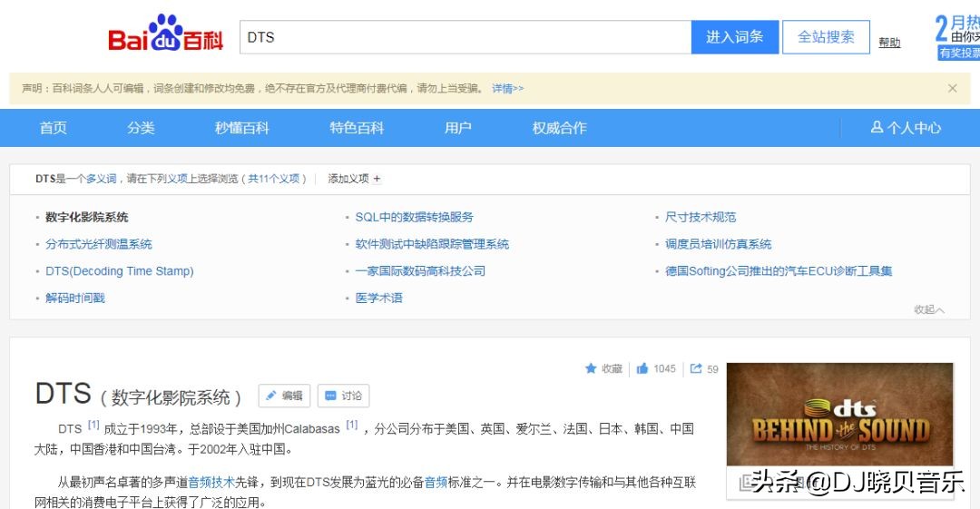Viewport: 980px width, 509px height.
Task: Click first reference [1] after DTS
Action: pos(93,426)
